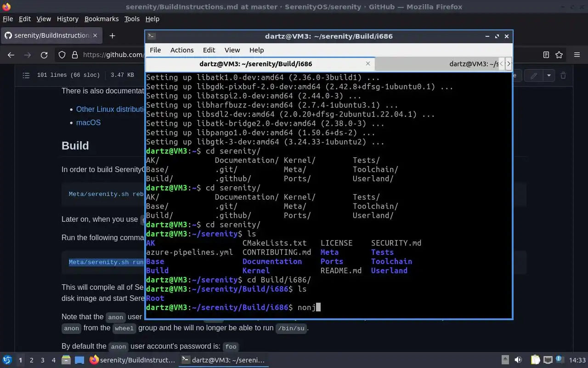Switch to workspace 1
588x368 pixels.
pyautogui.click(x=20, y=360)
